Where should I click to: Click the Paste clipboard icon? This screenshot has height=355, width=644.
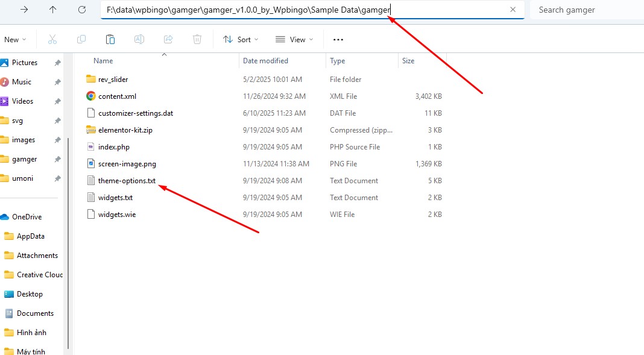click(x=110, y=39)
